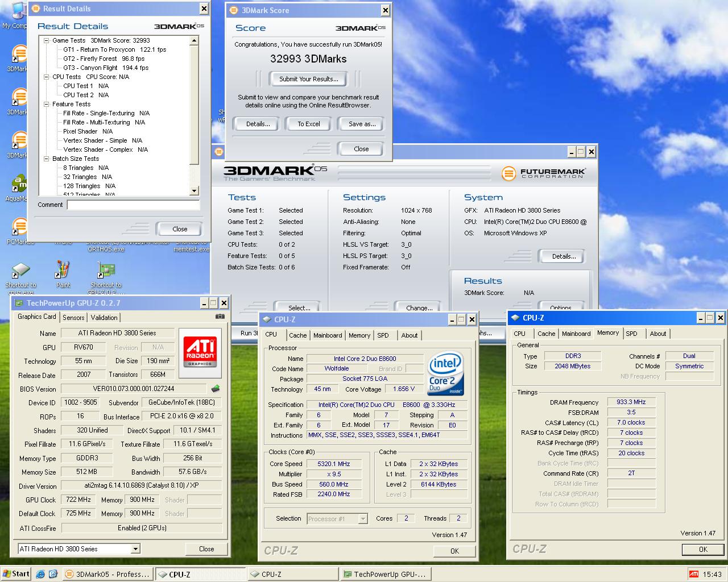Viewport: 728px width, 582px height.
Task: Collapse the Batch Size Tests node
Action: (47, 159)
